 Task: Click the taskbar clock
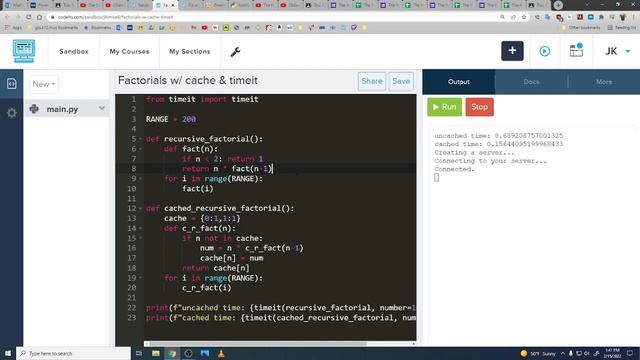point(612,353)
